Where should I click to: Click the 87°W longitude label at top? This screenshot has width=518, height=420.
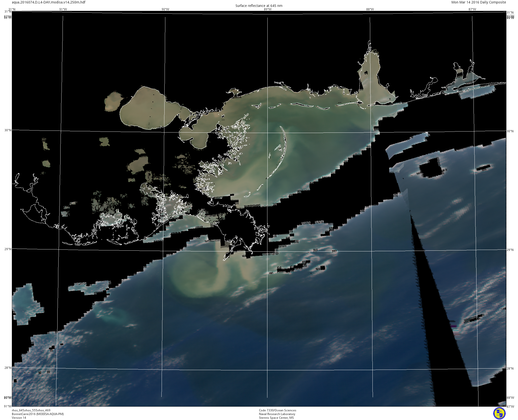[x=472, y=9]
